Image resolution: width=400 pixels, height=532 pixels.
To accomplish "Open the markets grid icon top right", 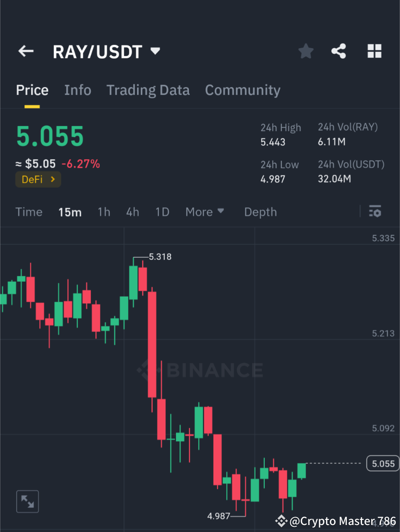I will click(374, 51).
